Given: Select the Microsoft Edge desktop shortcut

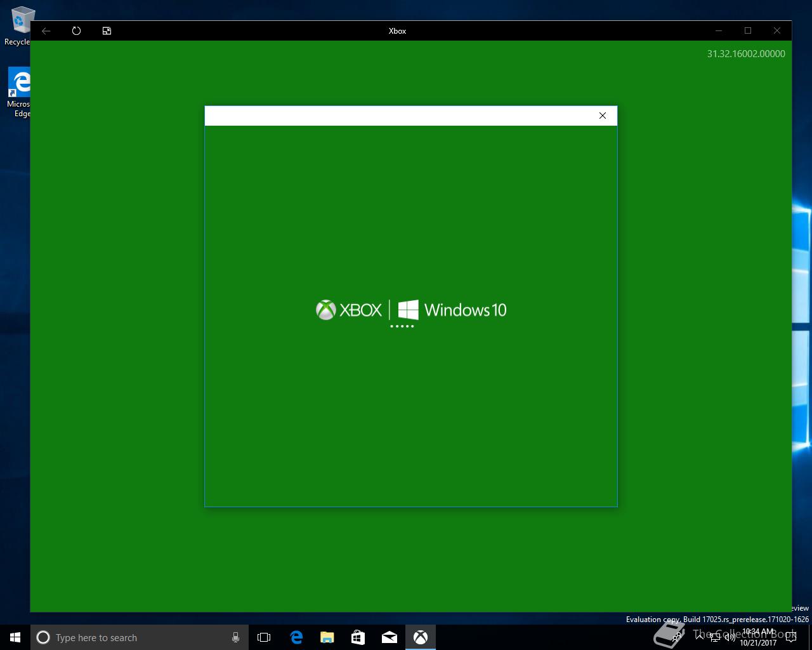Looking at the screenshot, I should pyautogui.click(x=19, y=93).
